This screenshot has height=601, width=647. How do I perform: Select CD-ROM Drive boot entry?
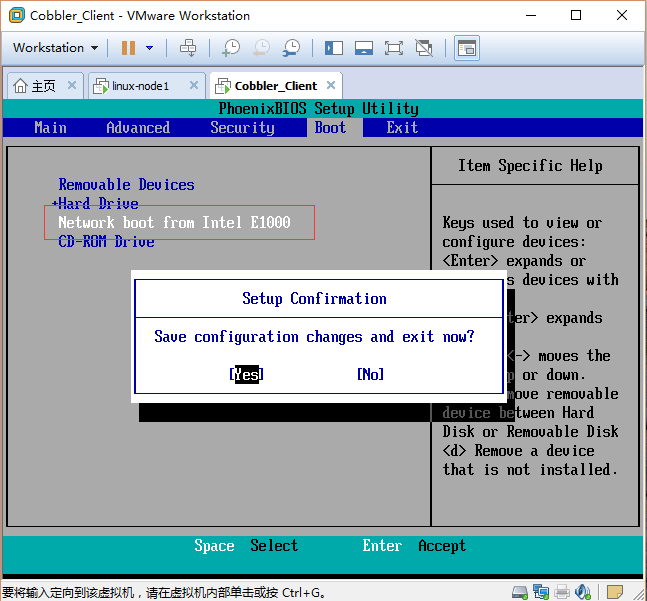click(x=106, y=241)
